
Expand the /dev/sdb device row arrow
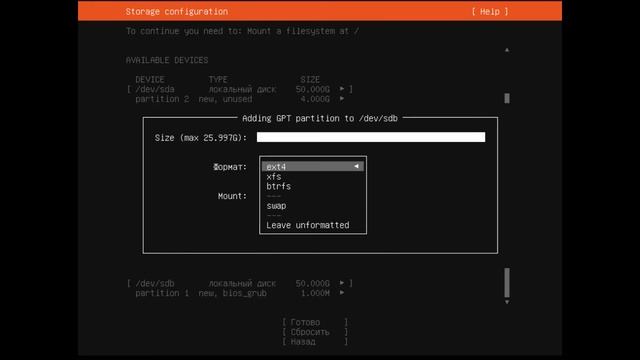click(x=342, y=283)
